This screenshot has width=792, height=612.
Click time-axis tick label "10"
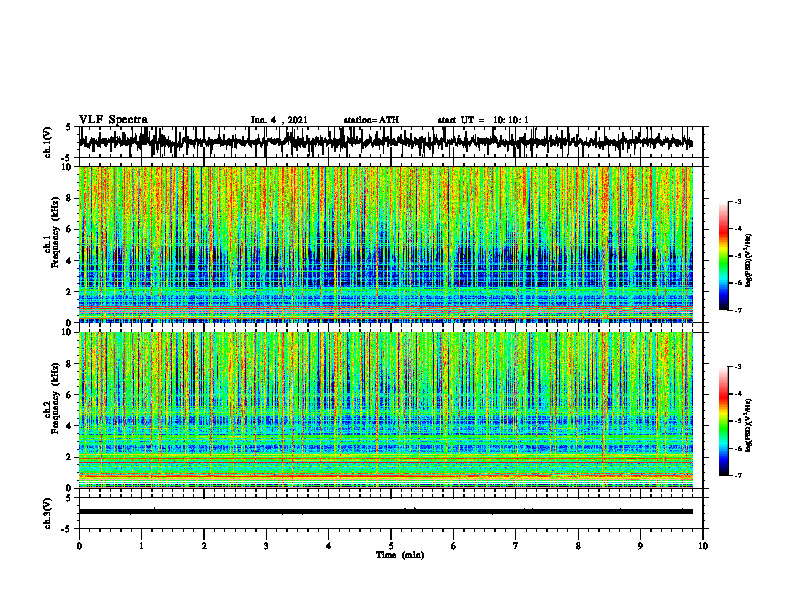pyautogui.click(x=703, y=546)
